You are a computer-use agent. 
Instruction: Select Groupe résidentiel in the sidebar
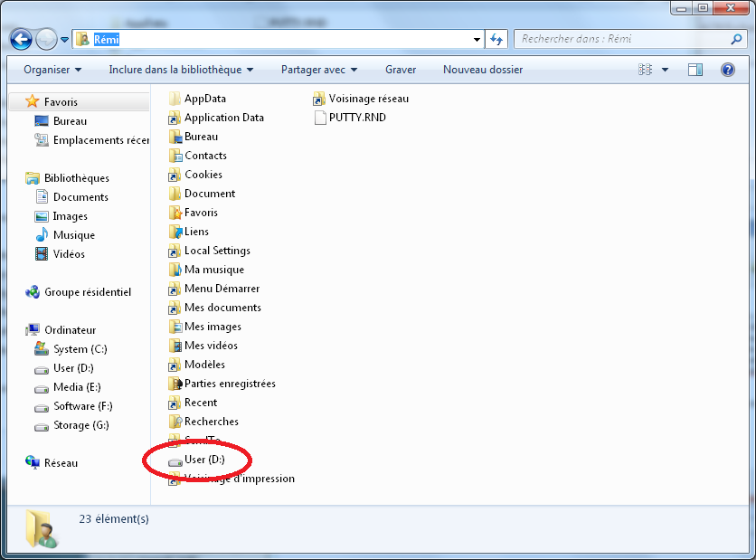click(87, 292)
